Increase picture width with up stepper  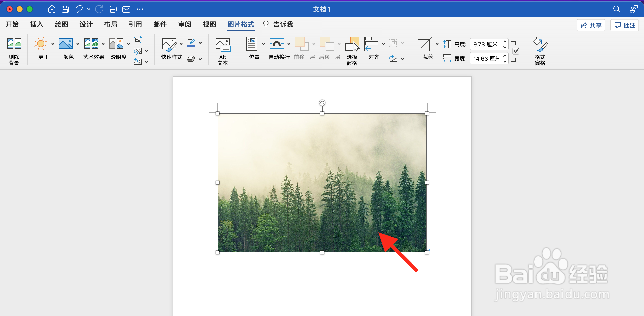tap(505, 56)
